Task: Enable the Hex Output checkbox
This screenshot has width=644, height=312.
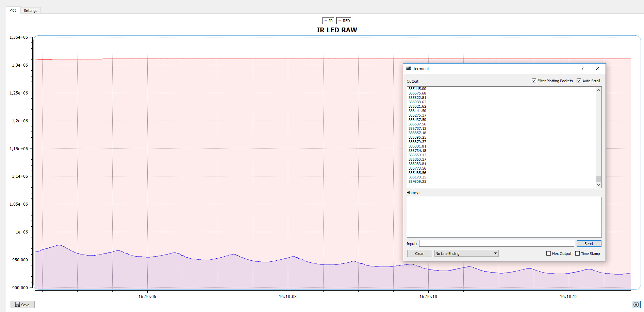Action: (x=548, y=254)
